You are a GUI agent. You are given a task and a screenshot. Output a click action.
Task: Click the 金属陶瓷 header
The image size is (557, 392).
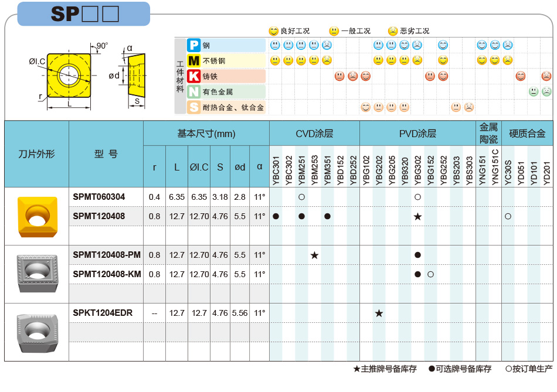click(489, 133)
